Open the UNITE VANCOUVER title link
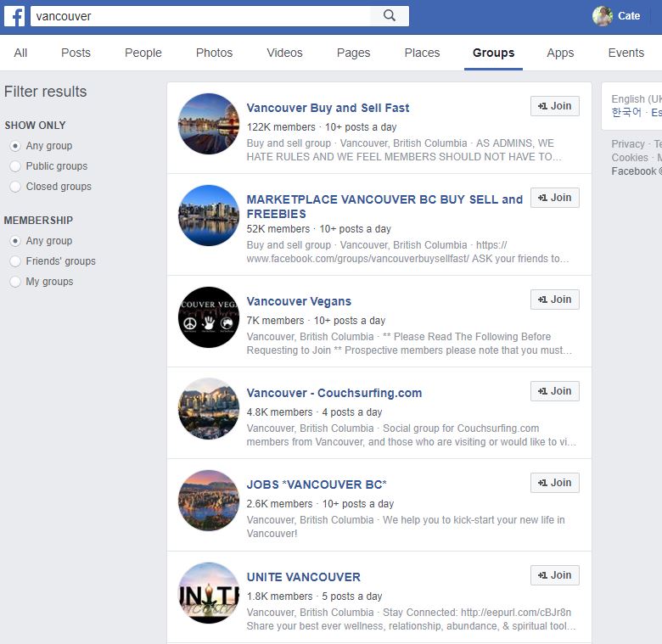662x644 pixels. tap(304, 577)
